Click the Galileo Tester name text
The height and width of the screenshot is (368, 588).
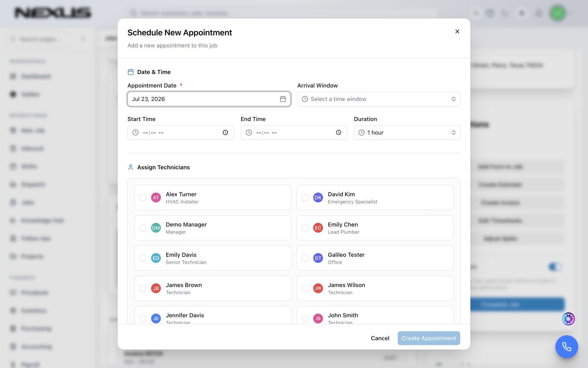point(346,255)
